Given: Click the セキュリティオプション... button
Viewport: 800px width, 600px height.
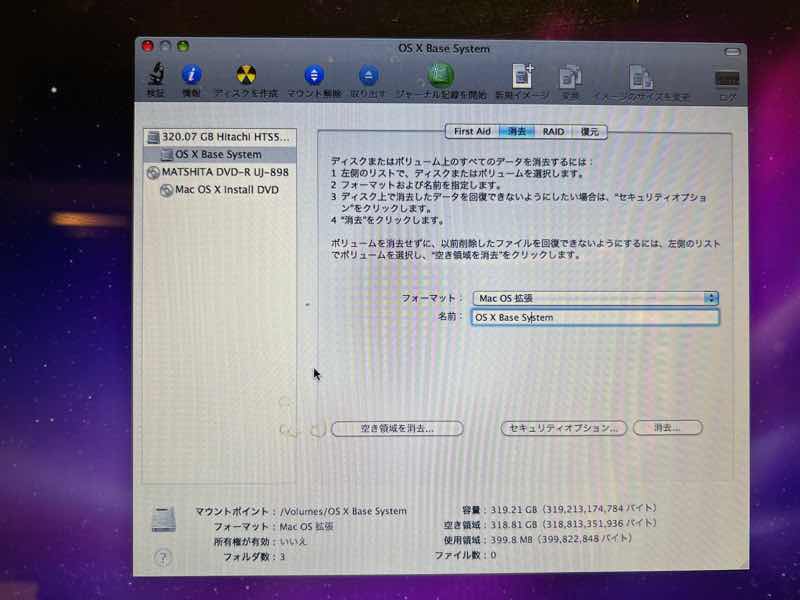Looking at the screenshot, I should (563, 428).
